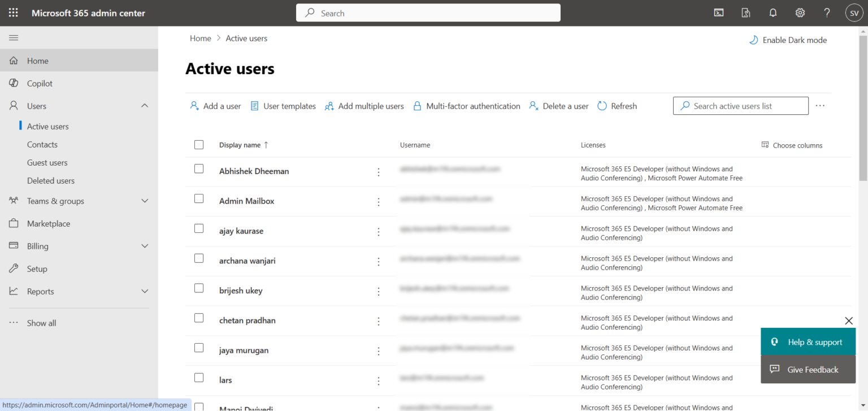Open the settings gear in header

coord(800,13)
